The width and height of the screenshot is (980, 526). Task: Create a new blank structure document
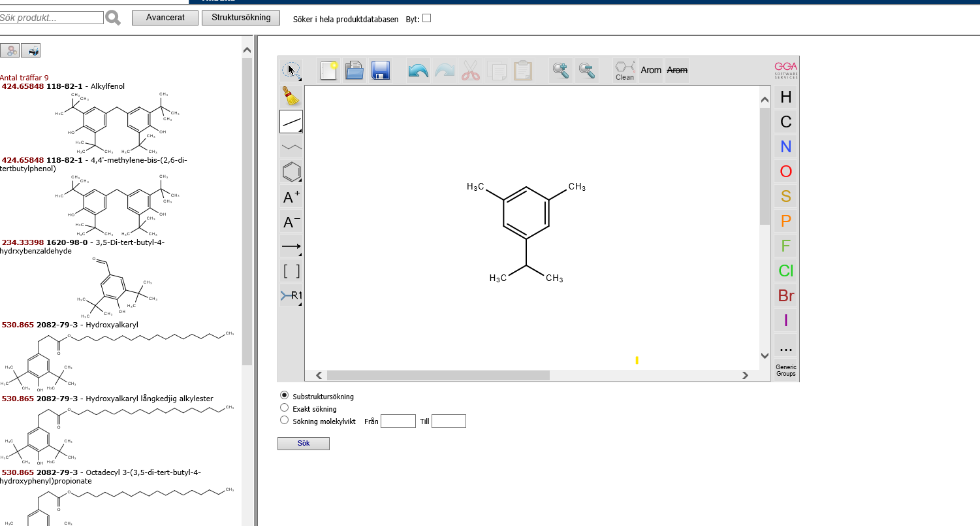(x=329, y=70)
